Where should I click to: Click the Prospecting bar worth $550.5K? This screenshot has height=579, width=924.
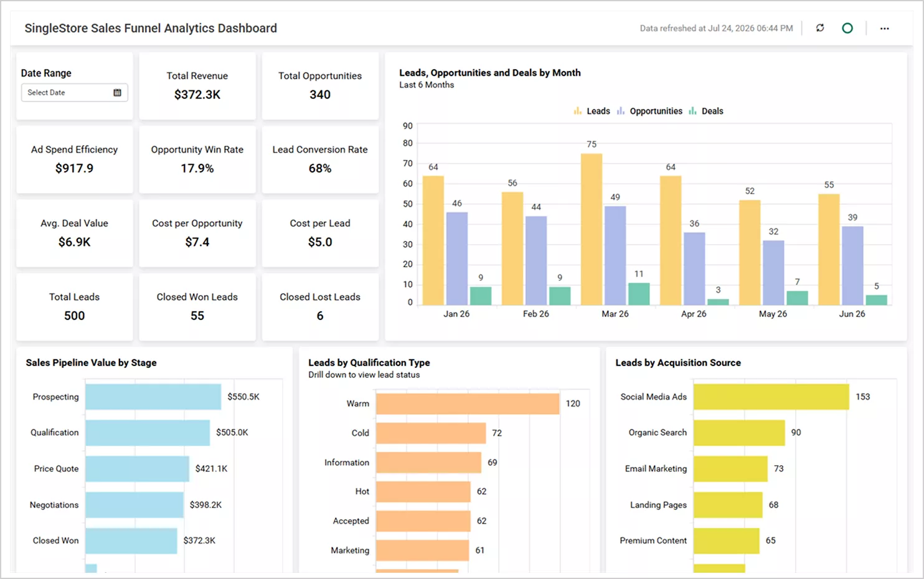153,397
